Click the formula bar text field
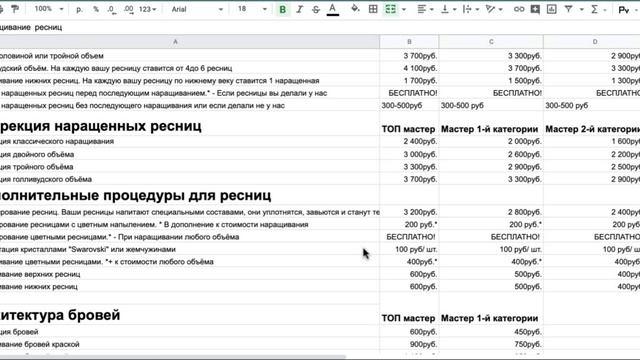The image size is (640, 360). [320, 27]
